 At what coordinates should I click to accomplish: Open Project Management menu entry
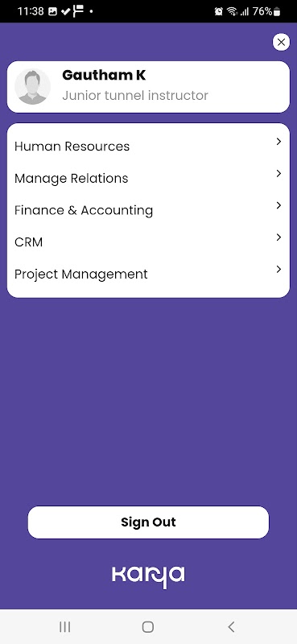[148, 275]
